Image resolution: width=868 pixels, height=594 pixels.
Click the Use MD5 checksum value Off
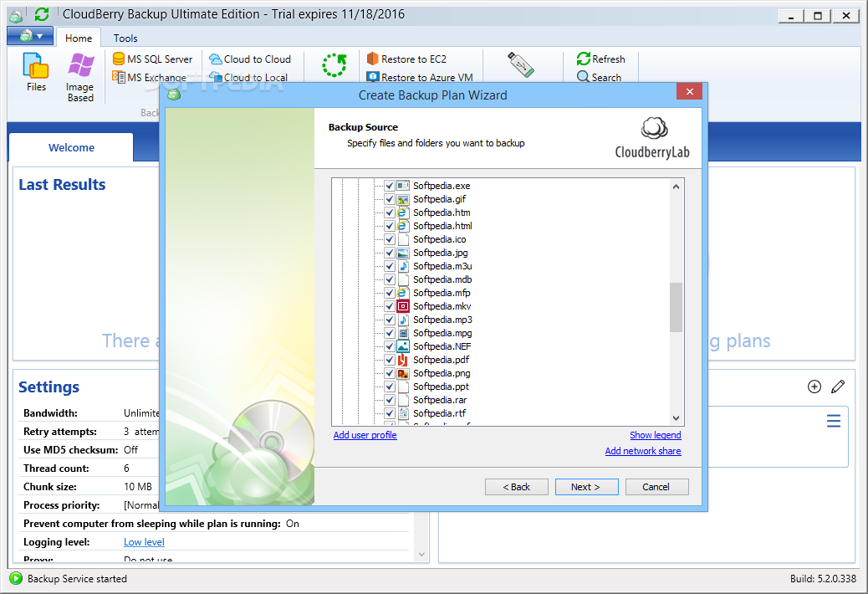click(130, 449)
